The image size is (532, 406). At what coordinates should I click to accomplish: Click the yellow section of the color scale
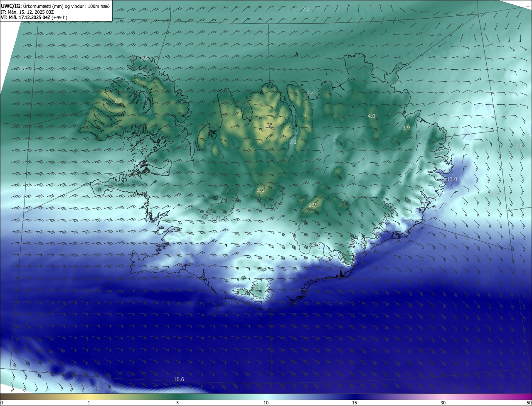[x=89, y=397]
